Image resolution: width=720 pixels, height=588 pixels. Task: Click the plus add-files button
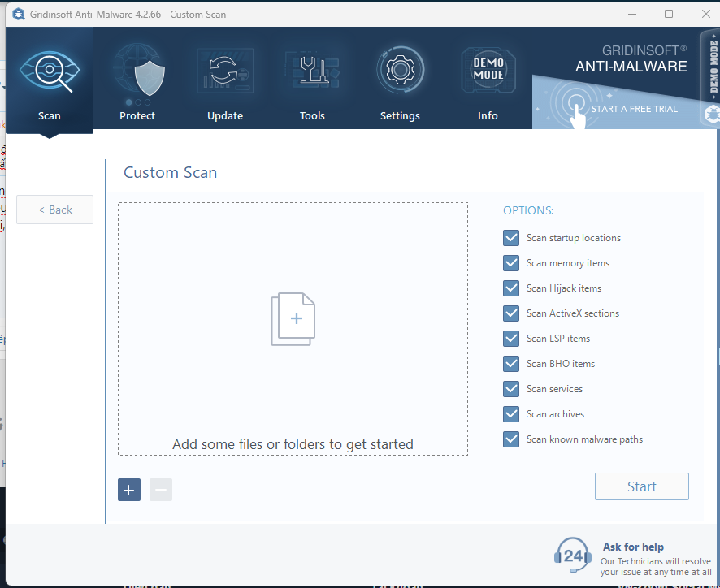tap(129, 490)
